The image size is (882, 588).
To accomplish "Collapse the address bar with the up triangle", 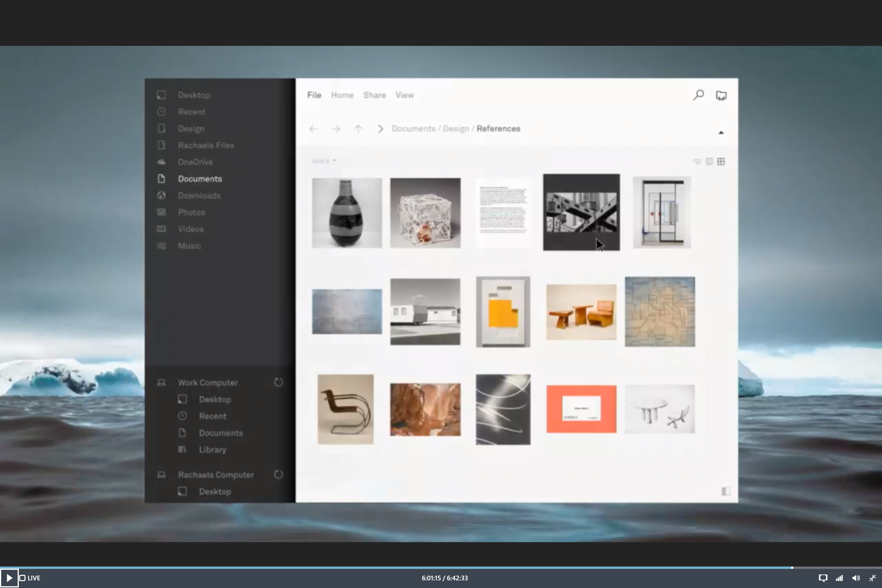I will pos(721,132).
